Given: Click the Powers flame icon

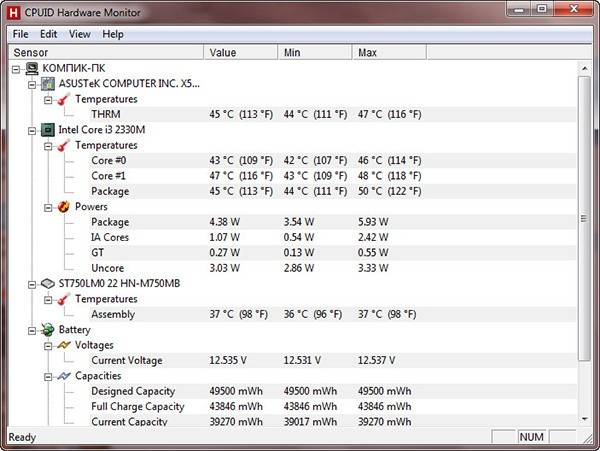Looking at the screenshot, I should point(62,207).
